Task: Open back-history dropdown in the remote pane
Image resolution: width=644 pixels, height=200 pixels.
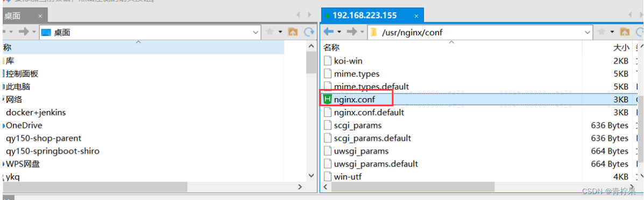Action: point(339,32)
